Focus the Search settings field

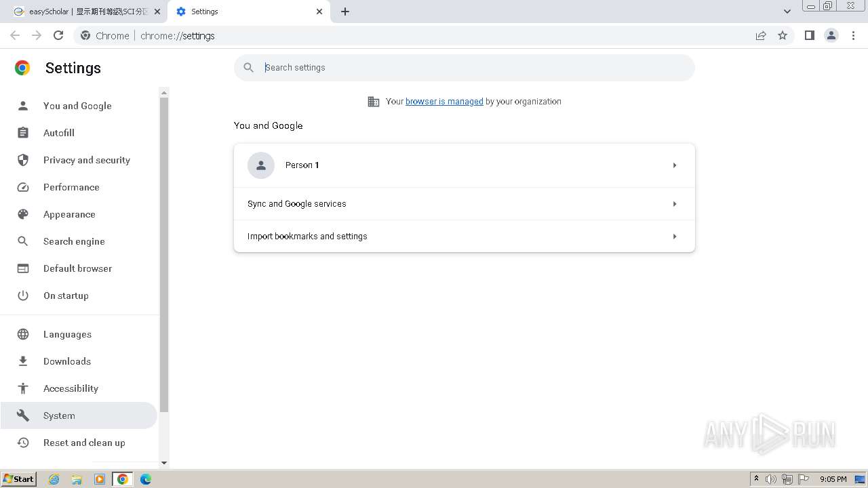click(465, 68)
